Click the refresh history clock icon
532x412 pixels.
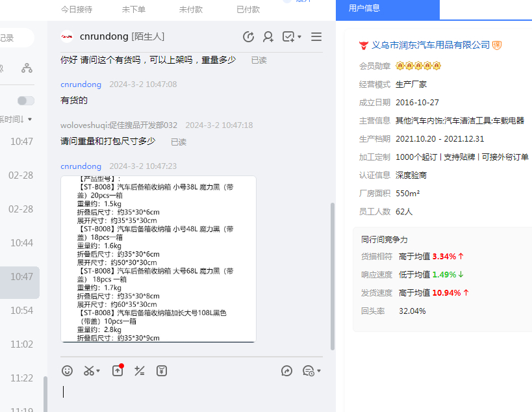pos(248,37)
